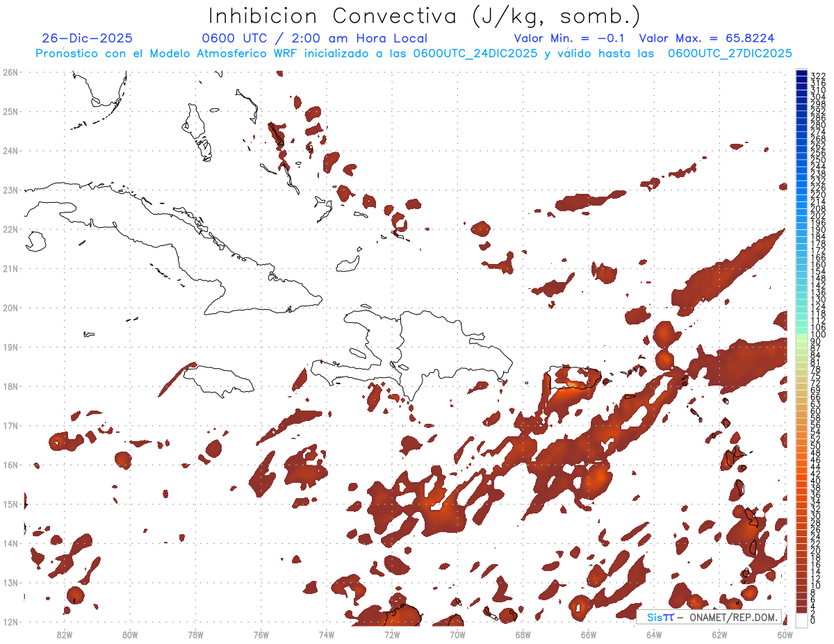834x644 pixels.
Task: Click the "60W" longitude label
Action: click(785, 634)
